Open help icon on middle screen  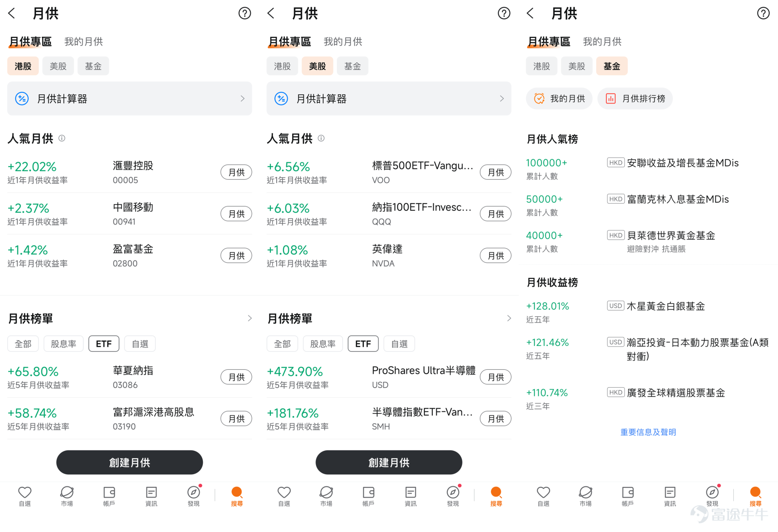click(x=504, y=14)
